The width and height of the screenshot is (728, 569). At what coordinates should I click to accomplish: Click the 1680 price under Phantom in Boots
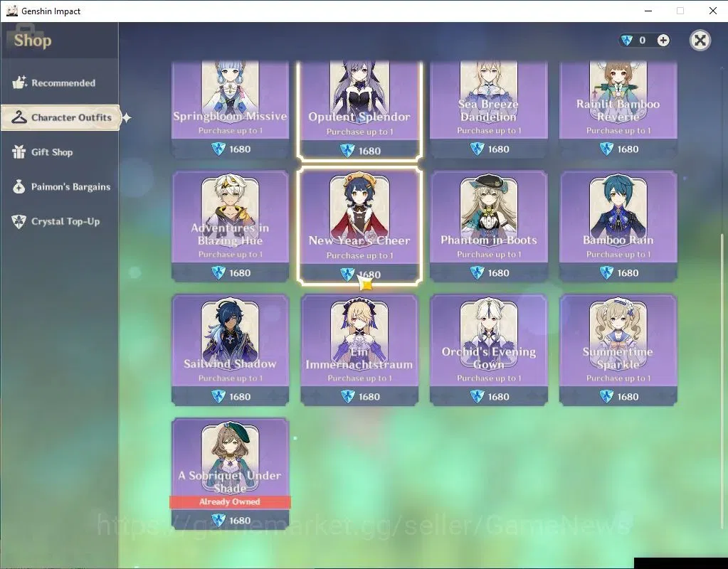point(499,273)
